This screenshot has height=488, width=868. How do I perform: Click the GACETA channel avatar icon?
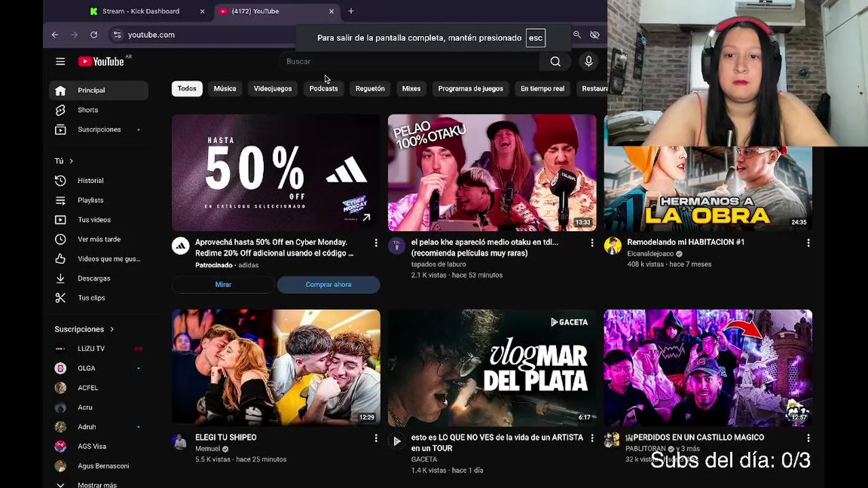coord(397,441)
